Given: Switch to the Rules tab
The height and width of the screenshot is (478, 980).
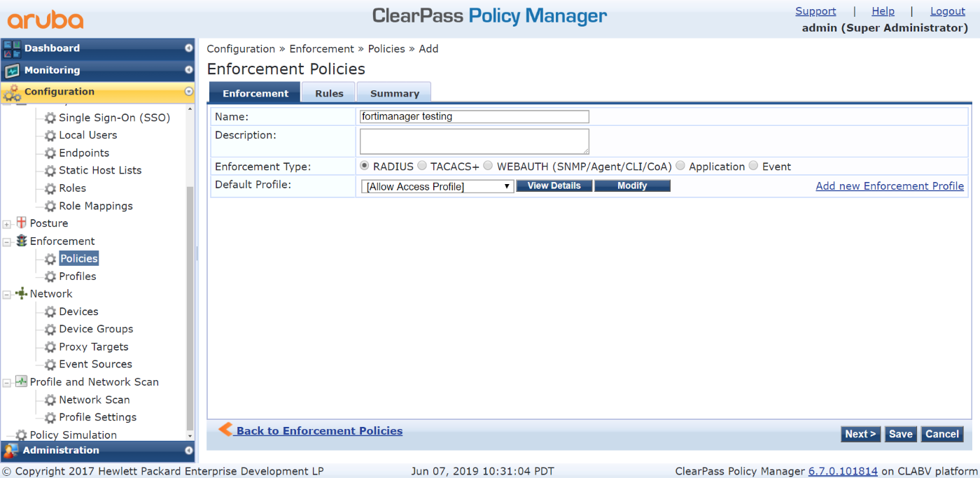Looking at the screenshot, I should click(329, 93).
